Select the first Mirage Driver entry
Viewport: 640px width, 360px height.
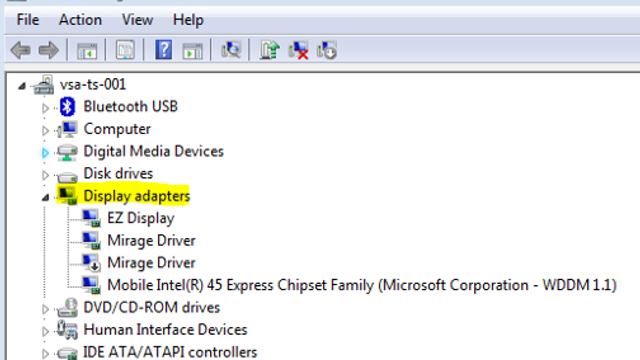[x=151, y=241]
